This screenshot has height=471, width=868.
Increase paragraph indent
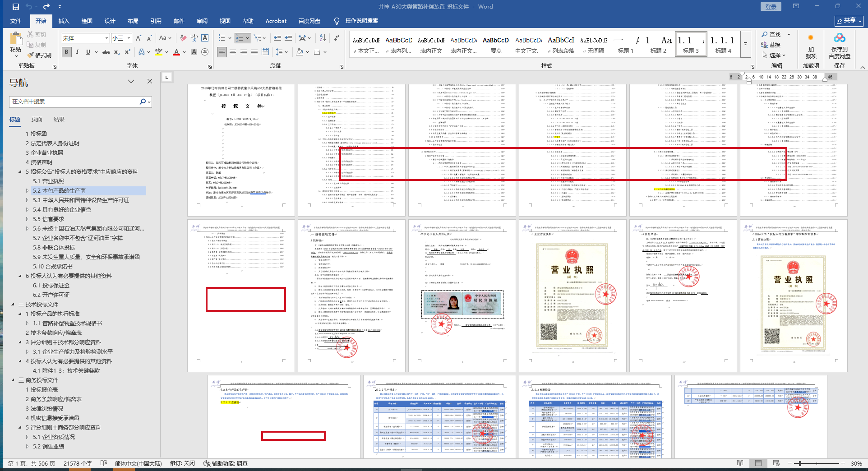coord(288,38)
